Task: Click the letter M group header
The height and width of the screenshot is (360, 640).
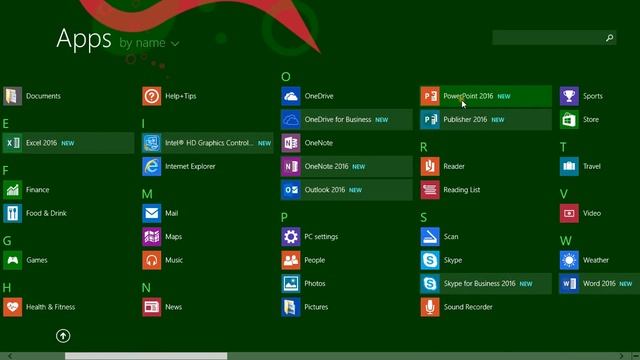Action: tap(147, 194)
